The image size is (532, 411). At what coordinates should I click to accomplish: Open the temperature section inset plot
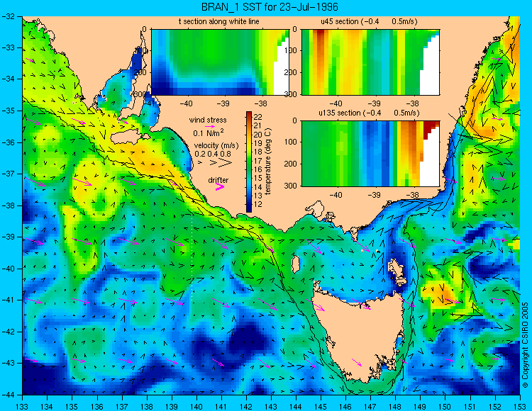click(220, 62)
